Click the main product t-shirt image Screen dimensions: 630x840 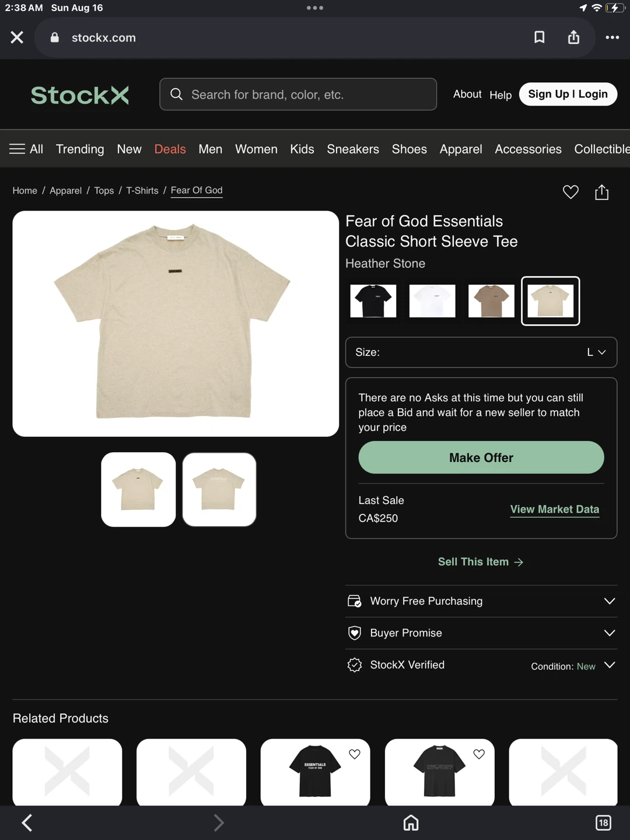click(x=176, y=324)
